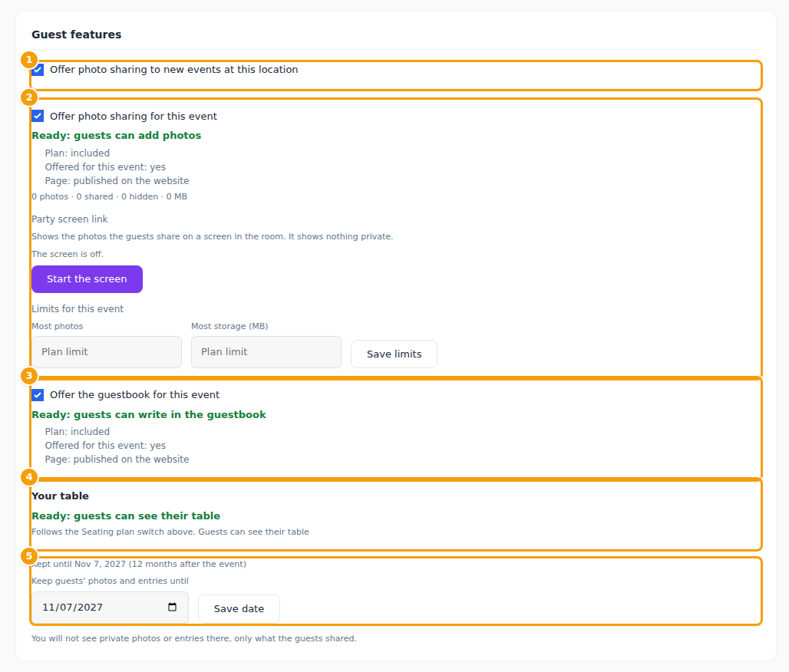
Task: Focus the Most storage (MB) field
Action: tap(266, 352)
